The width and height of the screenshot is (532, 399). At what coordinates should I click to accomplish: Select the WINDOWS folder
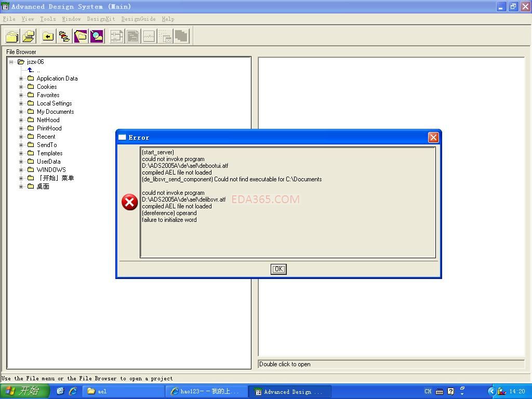pos(51,170)
